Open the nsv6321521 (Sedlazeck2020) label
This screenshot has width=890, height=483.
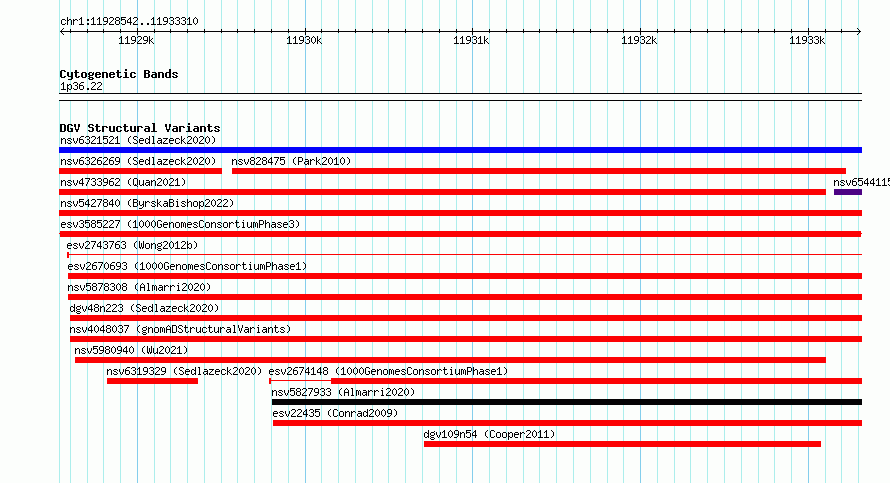coord(138,140)
